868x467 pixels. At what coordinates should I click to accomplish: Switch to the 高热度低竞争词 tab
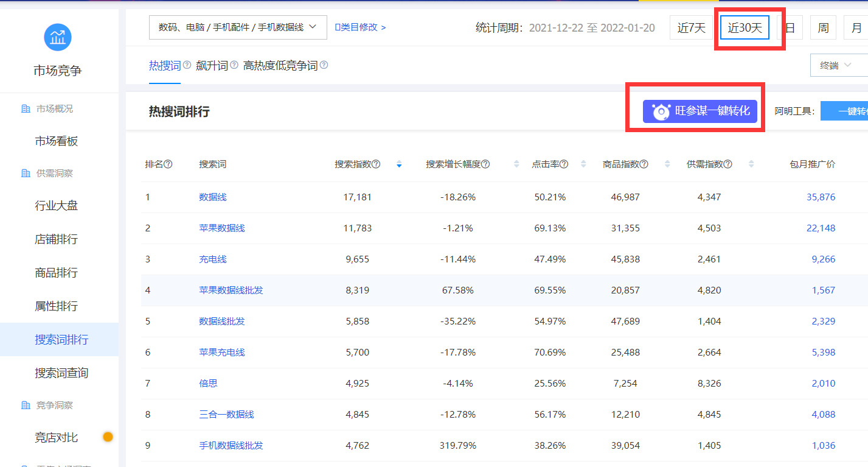click(280, 65)
